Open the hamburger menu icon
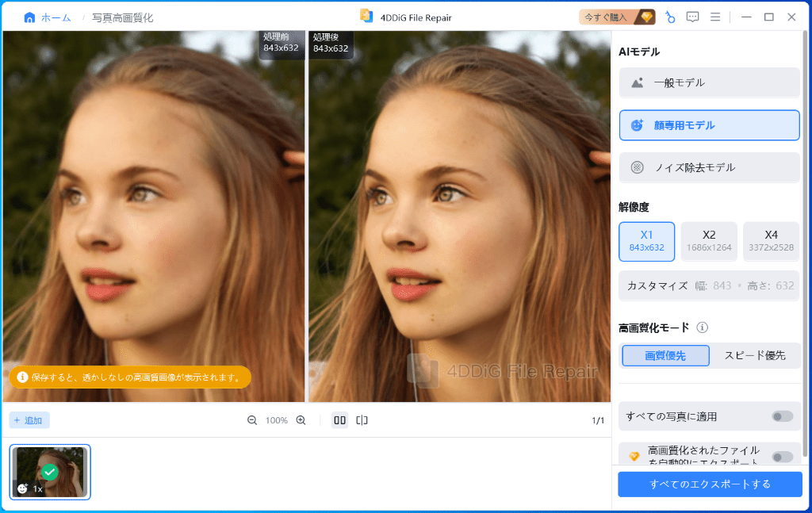This screenshot has width=812, height=513. 715,17
